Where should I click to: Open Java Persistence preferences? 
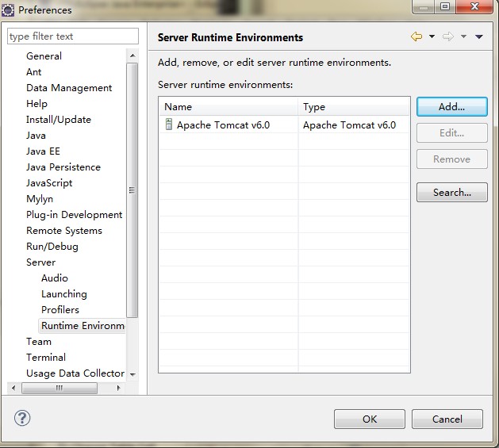[63, 167]
